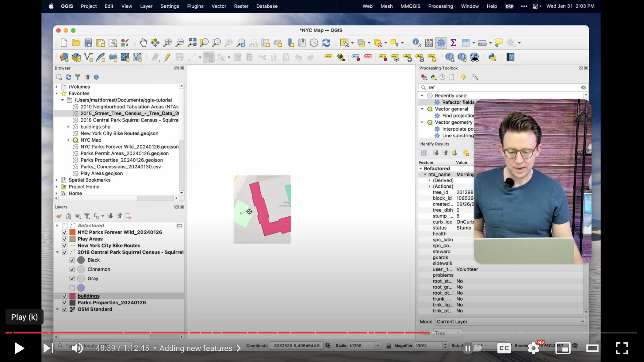Click the Map Tips speech bubble icon
The width and height of the screenshot is (644, 362).
coord(499,43)
